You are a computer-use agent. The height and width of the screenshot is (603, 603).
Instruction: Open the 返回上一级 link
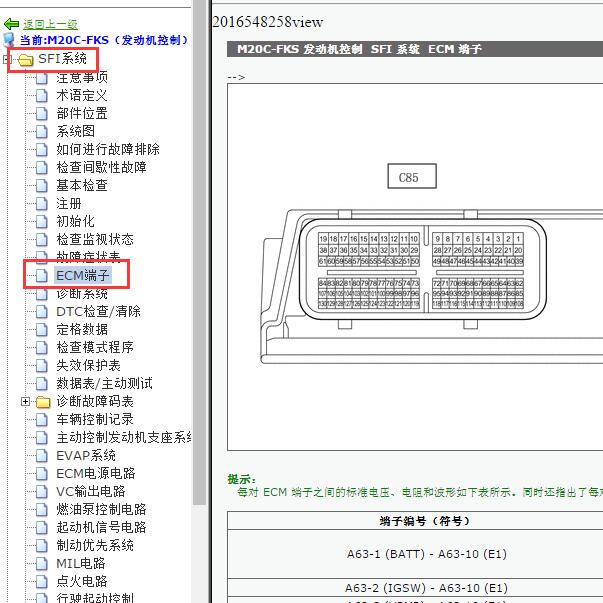point(50,24)
